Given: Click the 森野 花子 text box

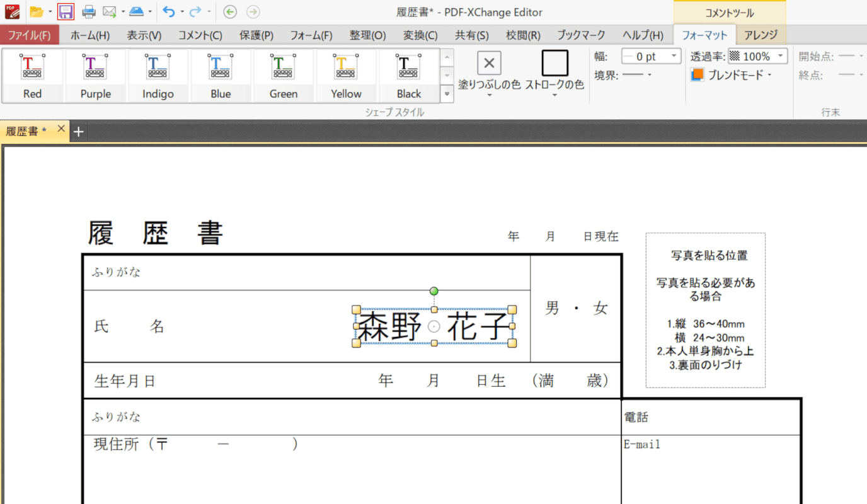Looking at the screenshot, I should click(x=433, y=326).
